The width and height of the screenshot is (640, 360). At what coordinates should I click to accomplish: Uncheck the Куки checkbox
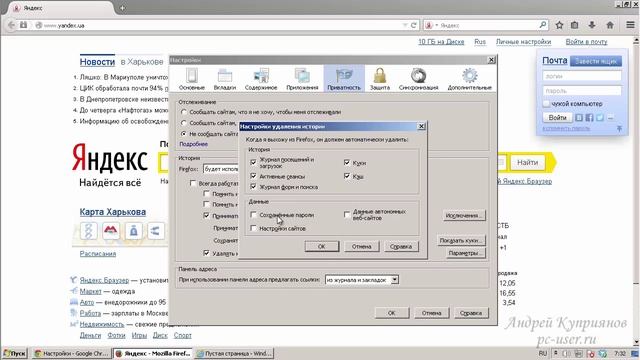pos(347,162)
